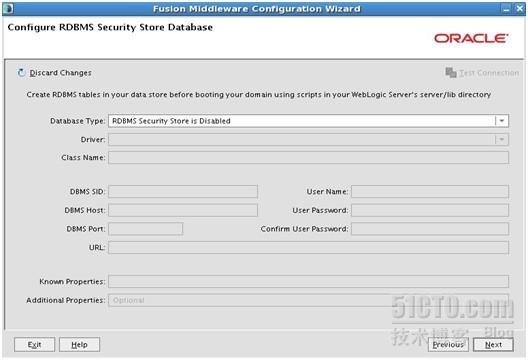Click the 'URL:' label
The image size is (528, 360).
97,248
